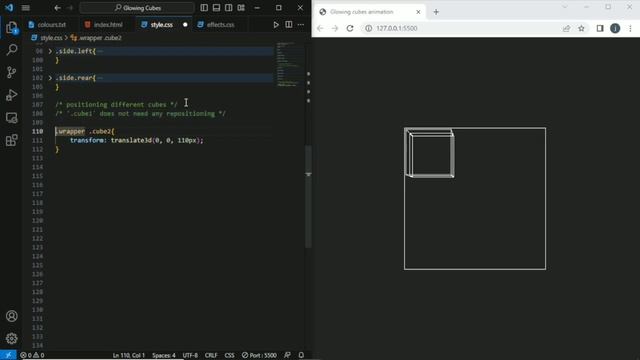This screenshot has width=640, height=360.
Task: Click the '.wrapper' selector text in the code
Action: click(70, 131)
